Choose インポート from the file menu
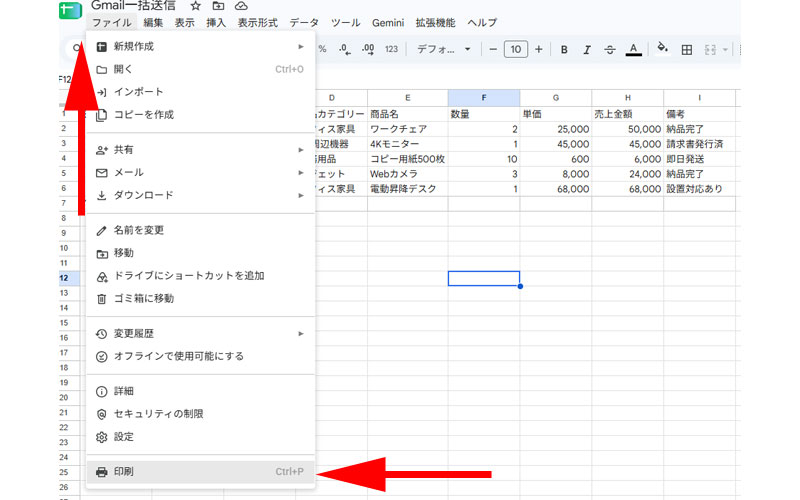Image resolution: width=800 pixels, height=500 pixels. (x=201, y=92)
